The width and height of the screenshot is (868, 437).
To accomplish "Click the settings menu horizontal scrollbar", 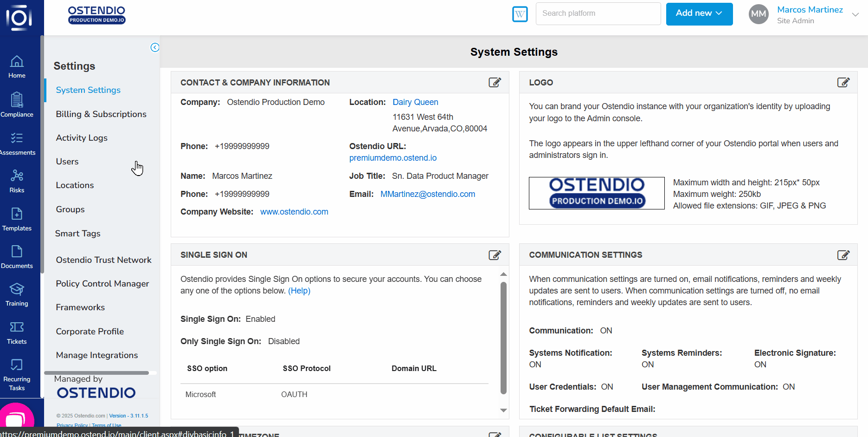I will (96, 372).
